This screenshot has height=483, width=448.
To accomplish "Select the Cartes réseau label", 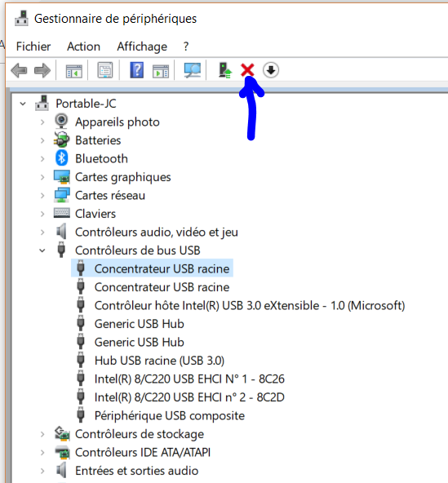I will click(x=110, y=195).
